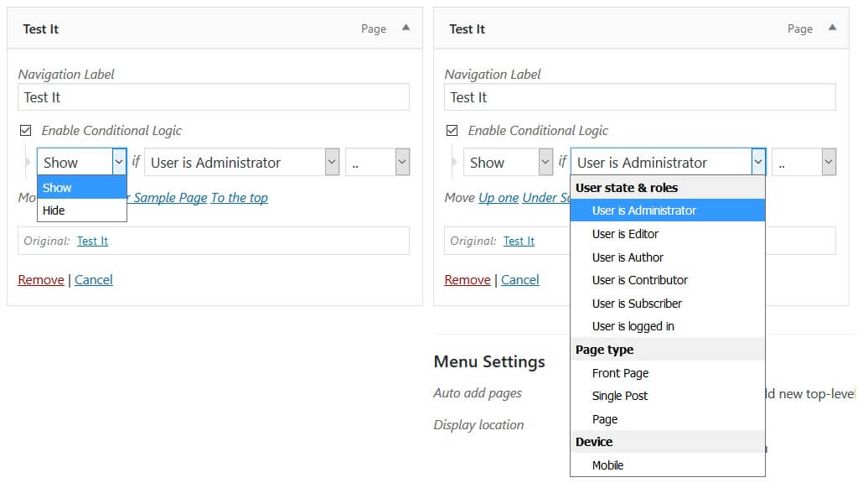Uncheck Enable Conditional Logic in left panel

click(25, 131)
